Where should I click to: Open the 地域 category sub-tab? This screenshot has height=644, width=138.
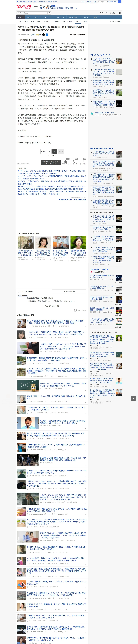[x=85, y=21]
